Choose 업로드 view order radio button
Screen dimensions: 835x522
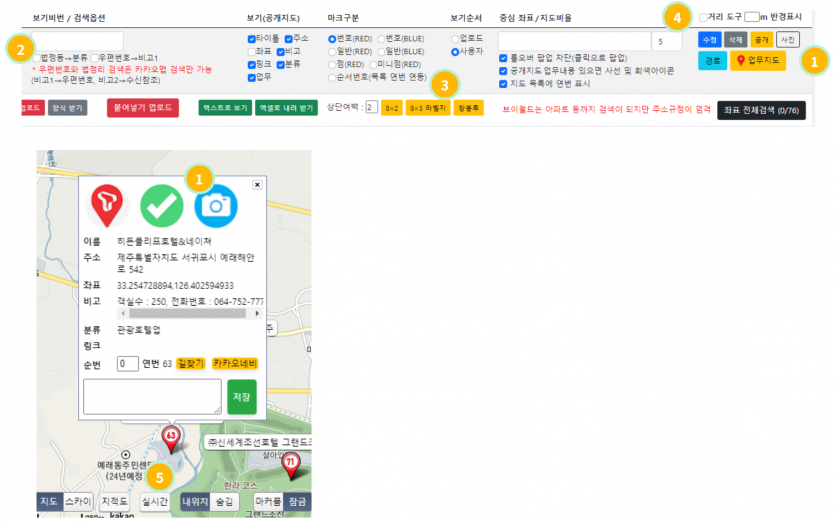coord(454,38)
